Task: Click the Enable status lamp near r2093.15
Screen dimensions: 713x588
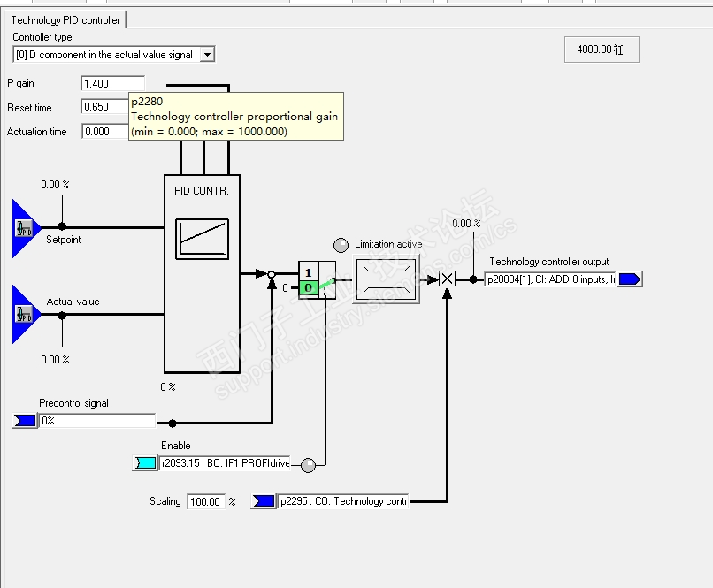Action: pos(309,465)
